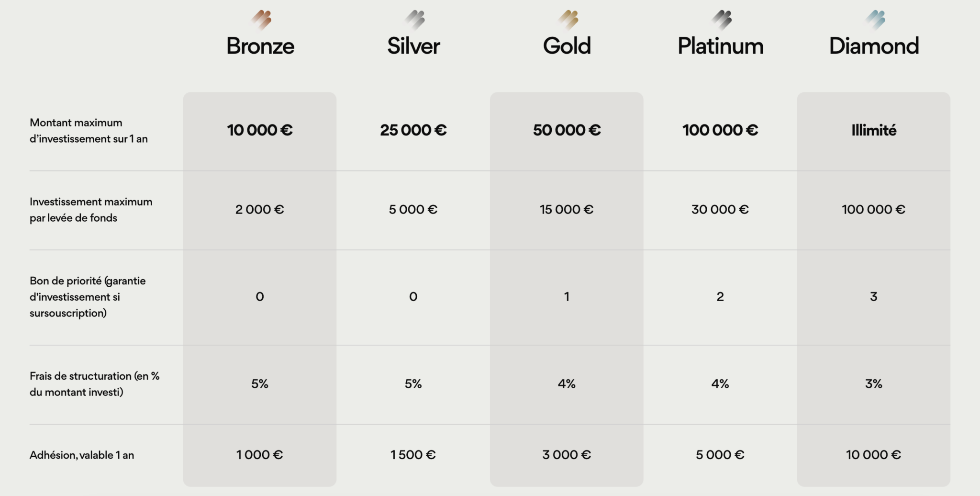Viewport: 980px width, 496px height.
Task: Click Gold 15 000 € per fundraising cell
Action: point(567,210)
